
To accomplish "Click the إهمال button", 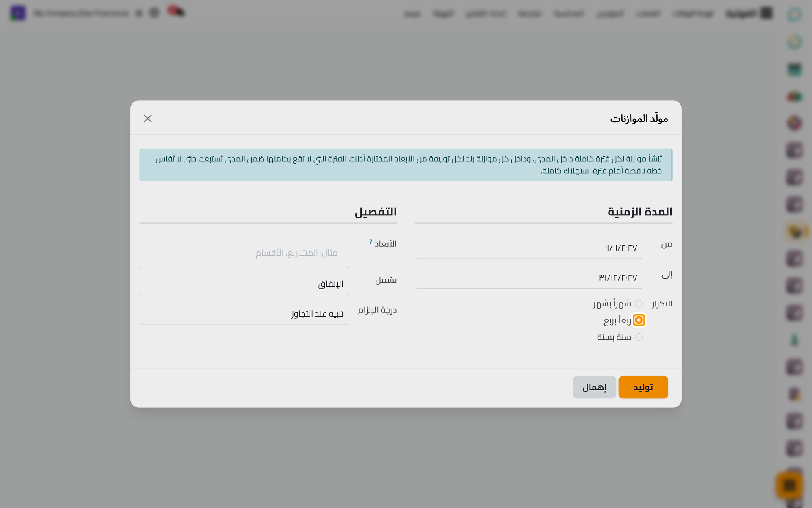I will tap(594, 387).
